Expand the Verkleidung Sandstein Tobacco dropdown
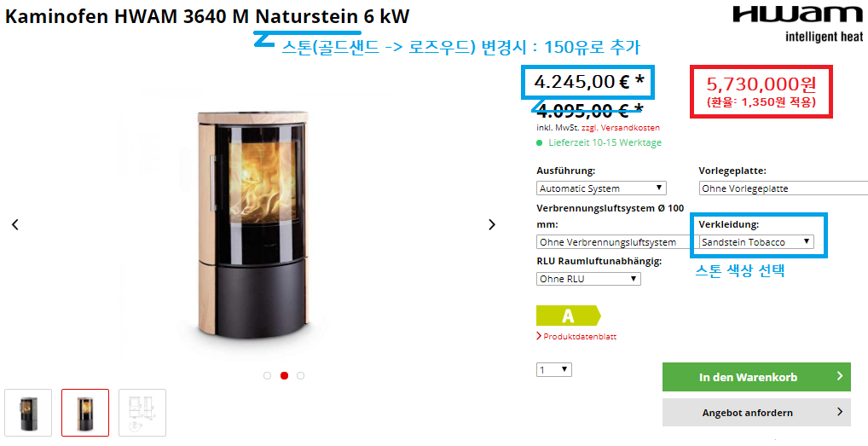The image size is (868, 446). pyautogui.click(x=756, y=242)
